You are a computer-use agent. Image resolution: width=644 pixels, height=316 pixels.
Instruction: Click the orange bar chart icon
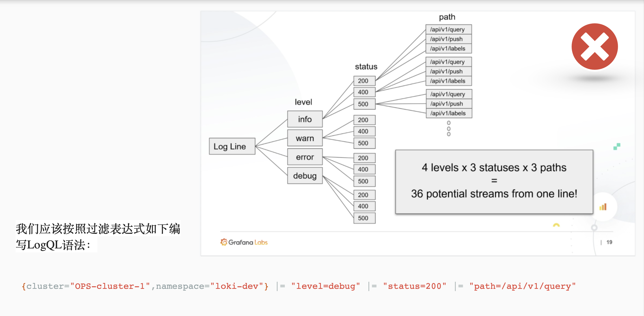pyautogui.click(x=603, y=207)
